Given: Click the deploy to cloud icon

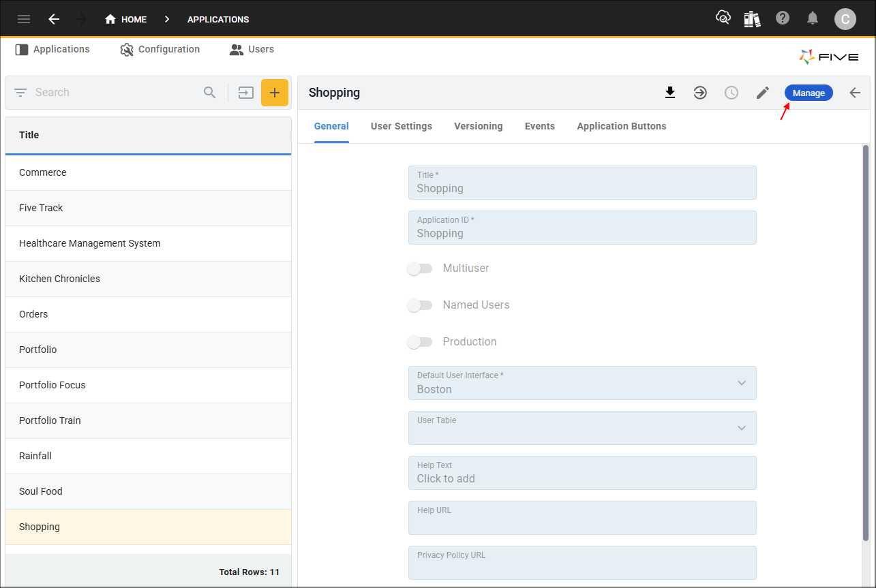Looking at the screenshot, I should coord(723,18).
